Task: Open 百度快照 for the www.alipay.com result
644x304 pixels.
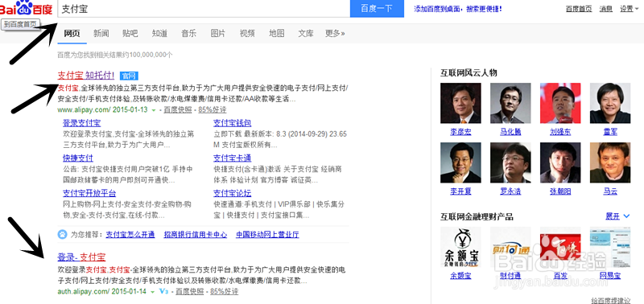Action: click(178, 110)
